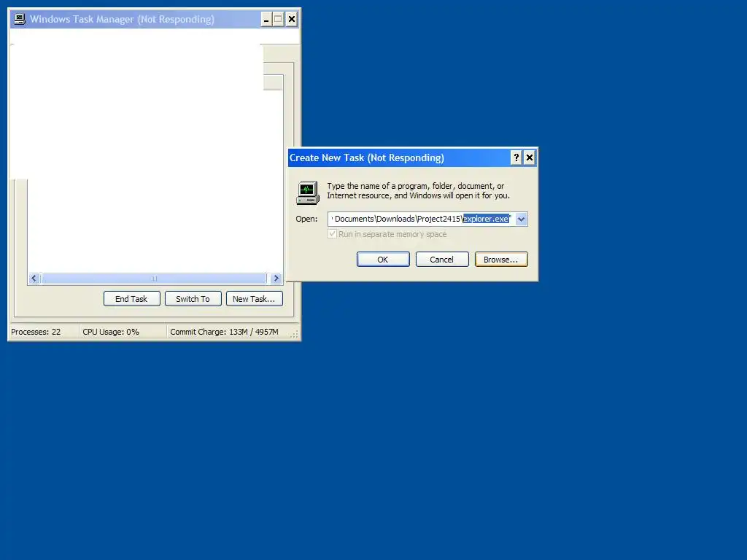Click the Task Manager resize grip

(x=295, y=335)
